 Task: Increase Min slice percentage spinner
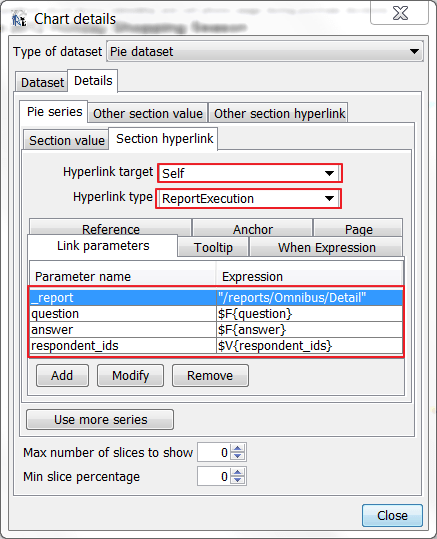(x=238, y=472)
